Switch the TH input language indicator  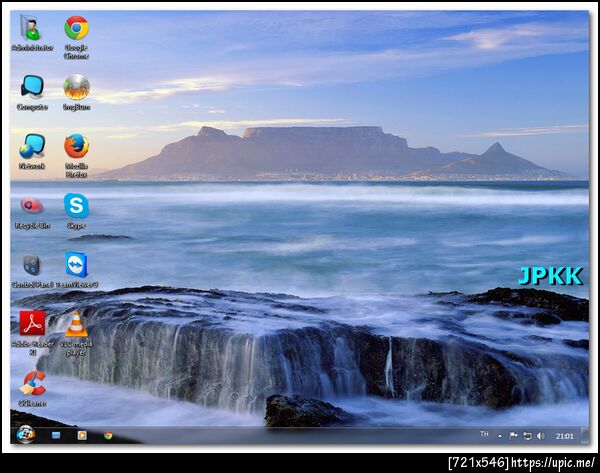point(484,434)
